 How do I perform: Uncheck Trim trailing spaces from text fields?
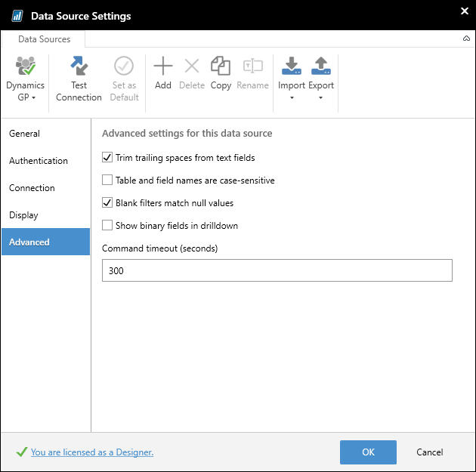[107, 158]
